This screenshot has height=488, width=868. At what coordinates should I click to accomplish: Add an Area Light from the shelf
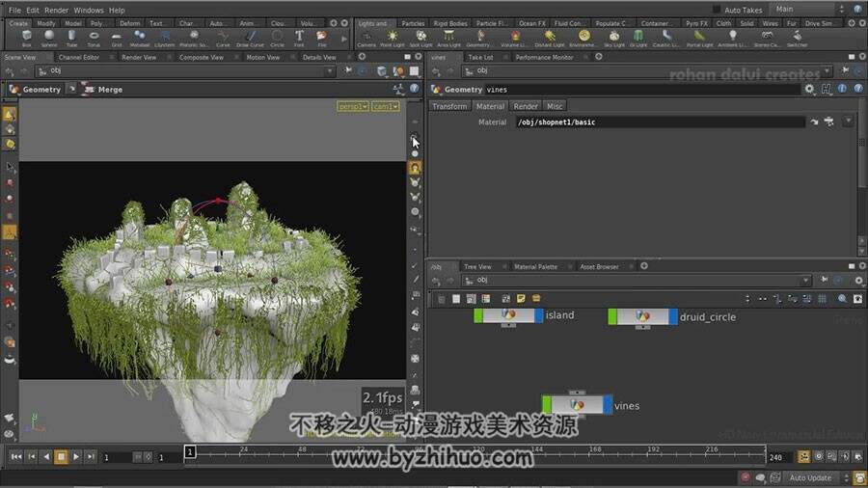[448, 39]
